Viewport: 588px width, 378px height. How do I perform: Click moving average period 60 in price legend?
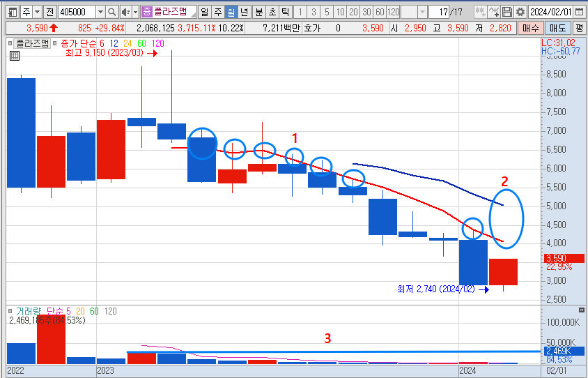coord(141,43)
